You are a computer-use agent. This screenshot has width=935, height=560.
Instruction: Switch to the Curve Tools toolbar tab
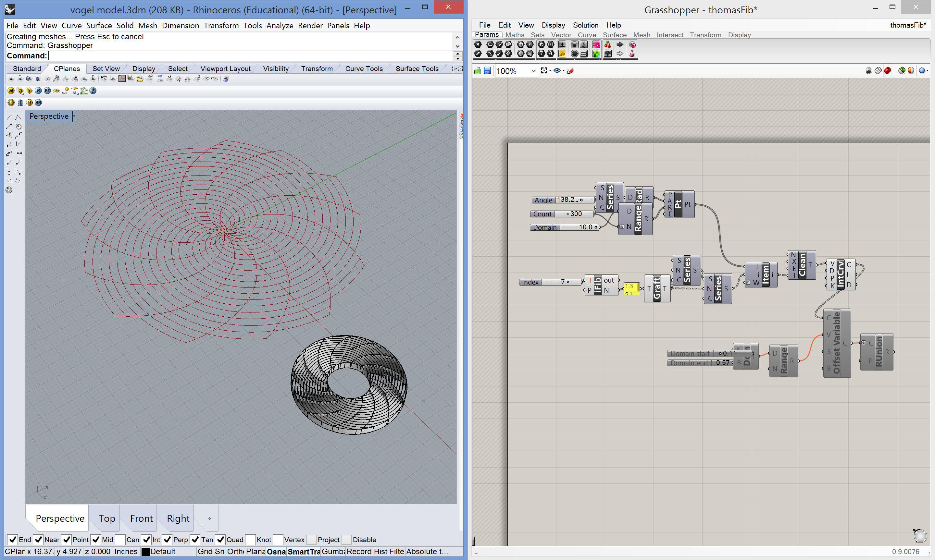click(x=364, y=69)
